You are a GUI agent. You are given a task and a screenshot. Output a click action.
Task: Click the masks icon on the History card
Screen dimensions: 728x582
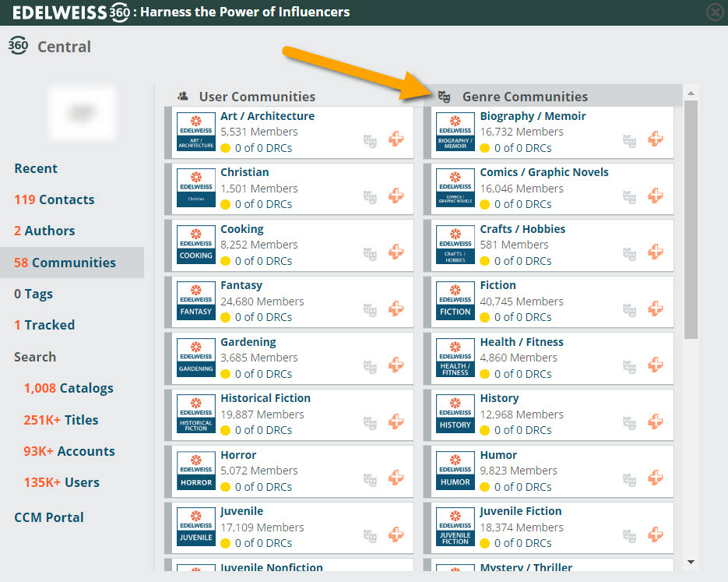pos(630,424)
